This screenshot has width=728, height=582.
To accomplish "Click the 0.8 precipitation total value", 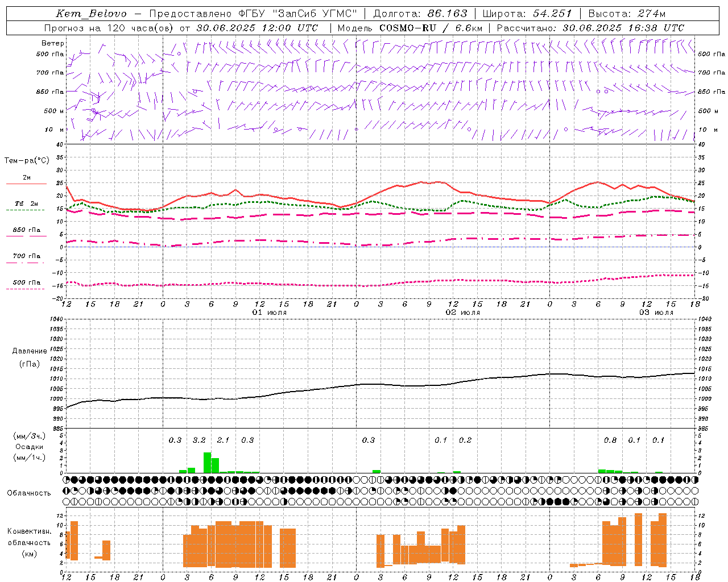I will point(610,440).
